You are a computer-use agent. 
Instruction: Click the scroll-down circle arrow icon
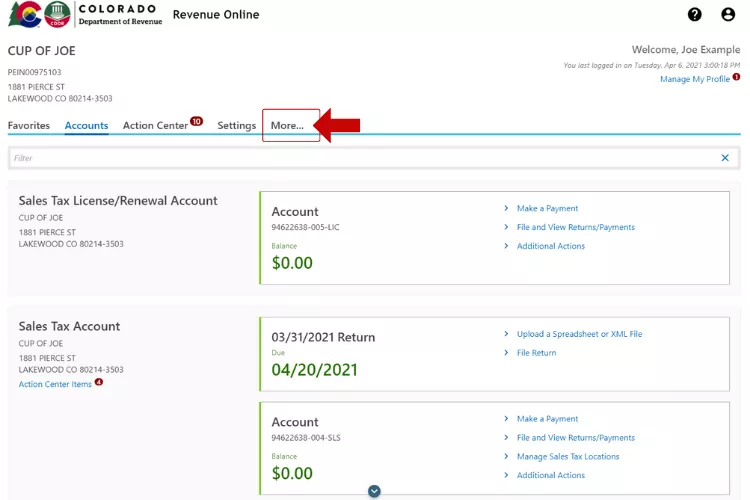point(374,491)
